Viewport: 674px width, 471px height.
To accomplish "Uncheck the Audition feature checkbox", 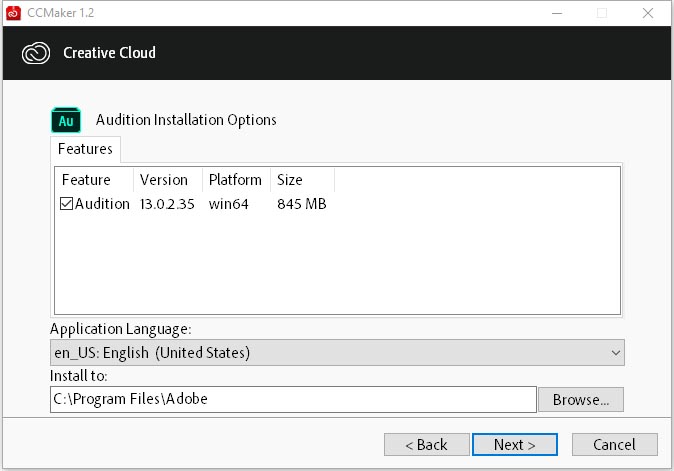I will 66,203.
